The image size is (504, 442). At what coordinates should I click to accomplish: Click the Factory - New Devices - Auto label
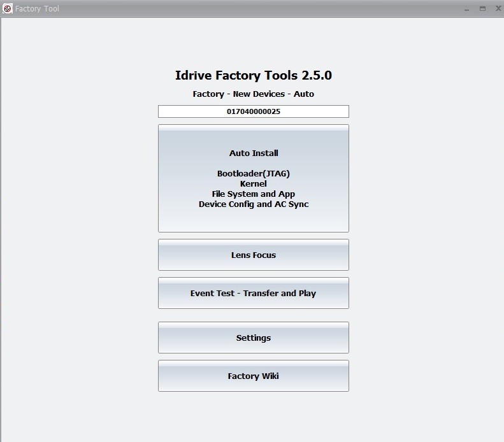pyautogui.click(x=254, y=94)
